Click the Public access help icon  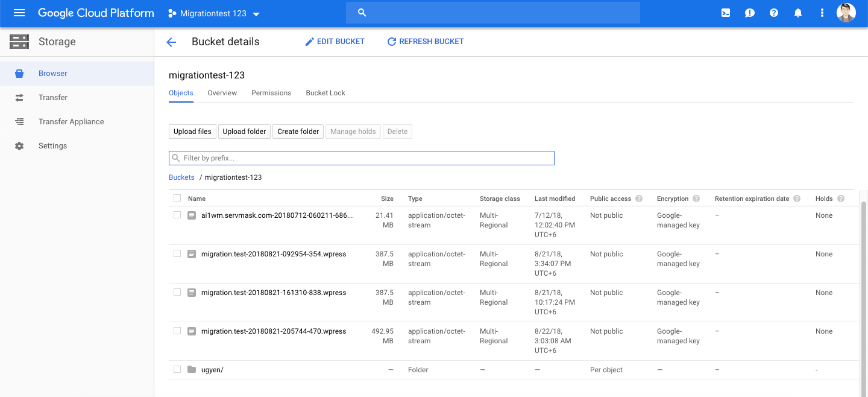coord(639,198)
